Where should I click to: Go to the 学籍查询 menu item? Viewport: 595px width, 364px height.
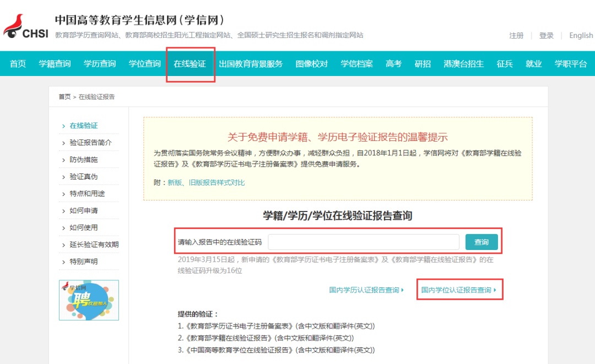55,64
